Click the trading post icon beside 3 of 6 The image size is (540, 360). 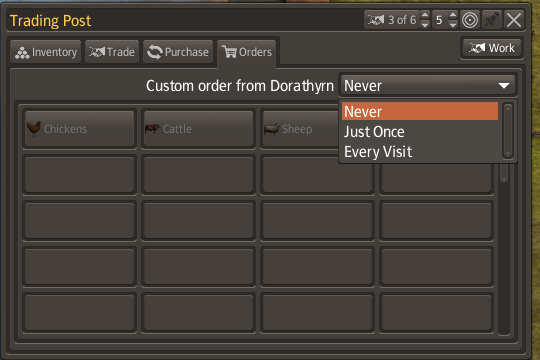tap(376, 20)
